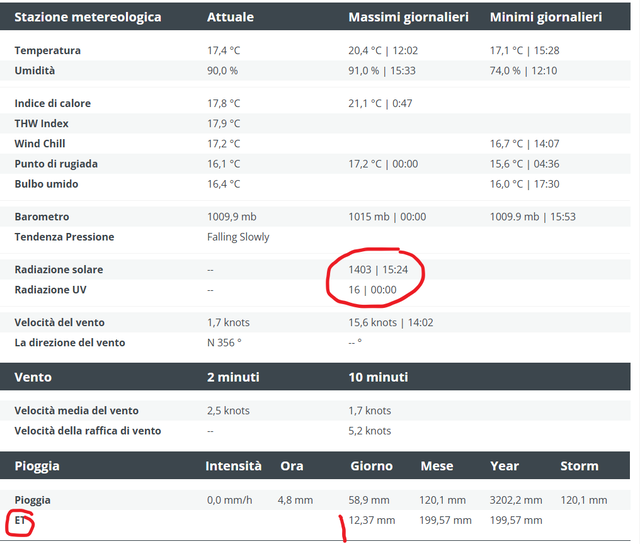Click the '2 minuti' column header
The image size is (640, 544).
233,377
